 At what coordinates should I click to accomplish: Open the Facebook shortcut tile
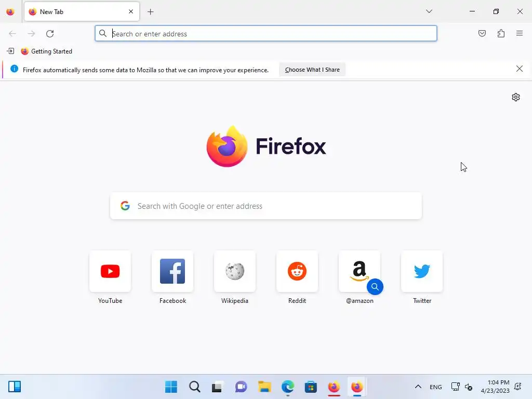coord(172,271)
